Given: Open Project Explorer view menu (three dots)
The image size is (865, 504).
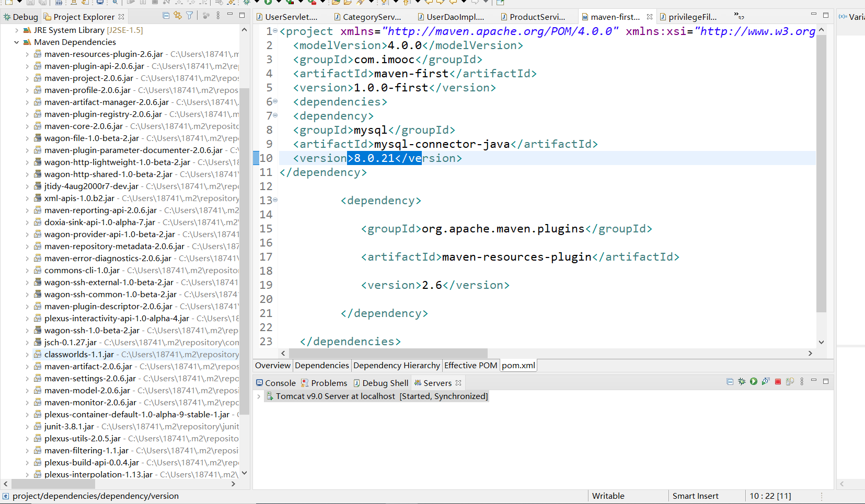Looking at the screenshot, I should tap(218, 16).
